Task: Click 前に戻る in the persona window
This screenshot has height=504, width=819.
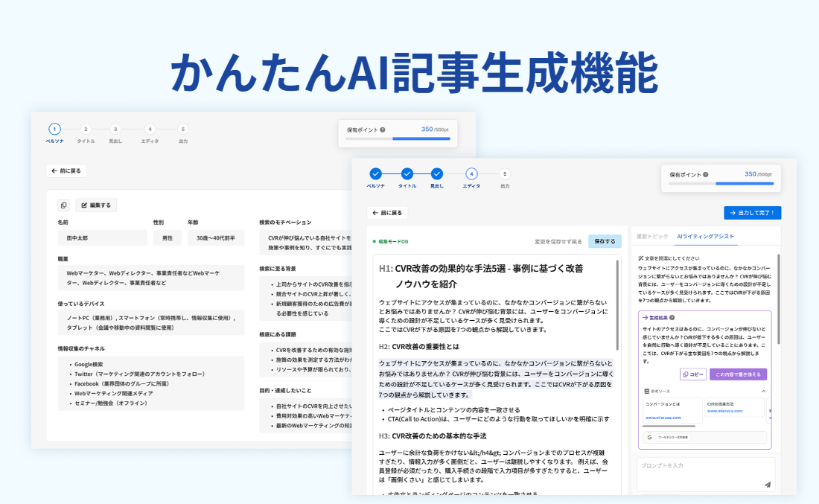Action: [66, 170]
